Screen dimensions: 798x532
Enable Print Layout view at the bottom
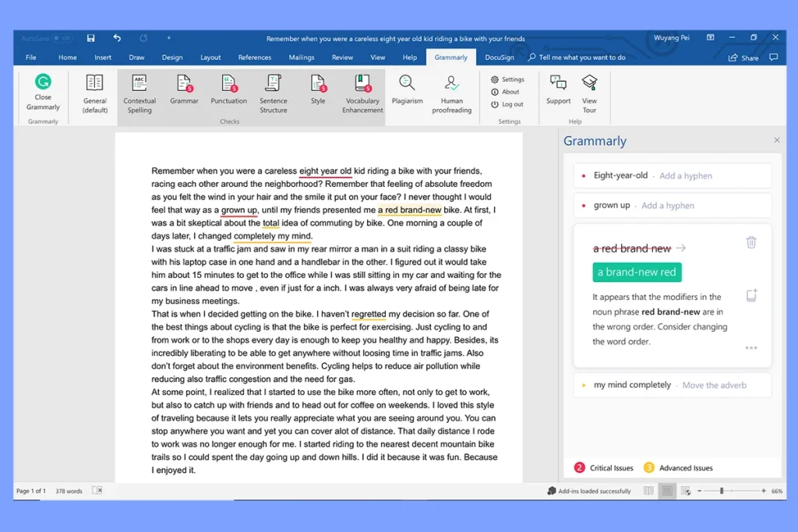point(667,490)
